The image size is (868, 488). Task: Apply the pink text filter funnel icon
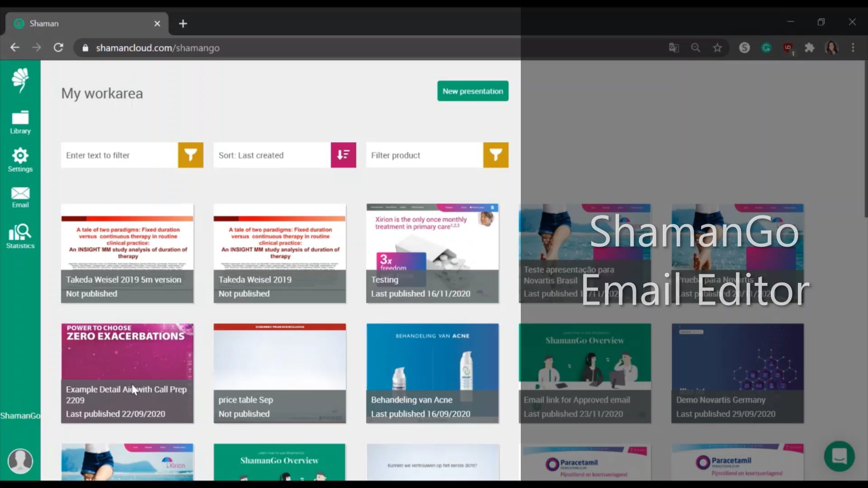190,155
